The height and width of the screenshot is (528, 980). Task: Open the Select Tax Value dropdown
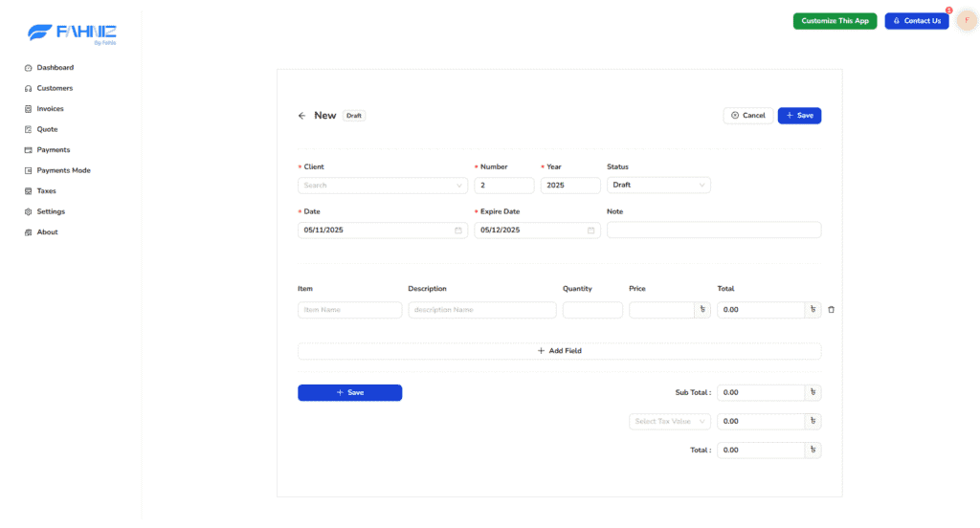tap(670, 421)
